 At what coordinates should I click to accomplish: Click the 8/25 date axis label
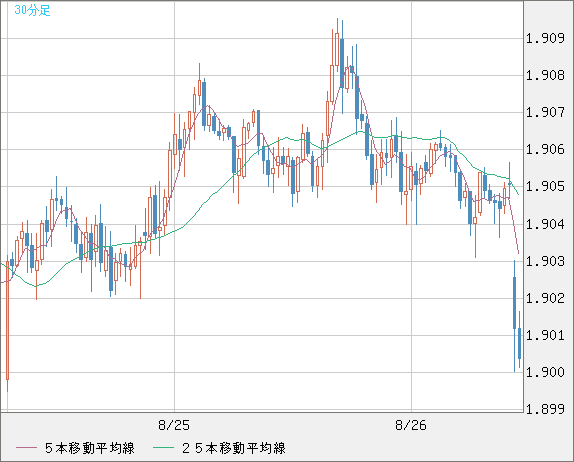[174, 425]
